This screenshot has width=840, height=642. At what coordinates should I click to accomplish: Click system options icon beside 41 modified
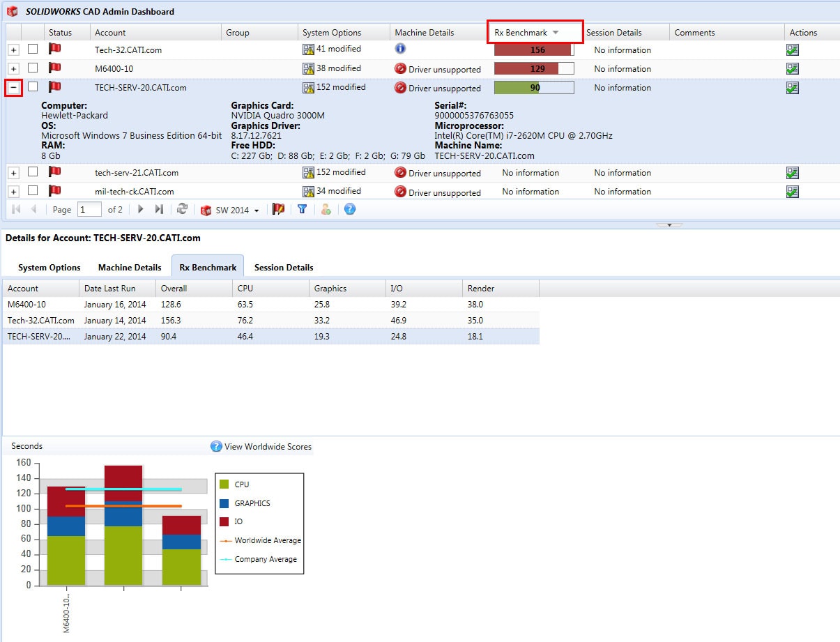[x=308, y=49]
